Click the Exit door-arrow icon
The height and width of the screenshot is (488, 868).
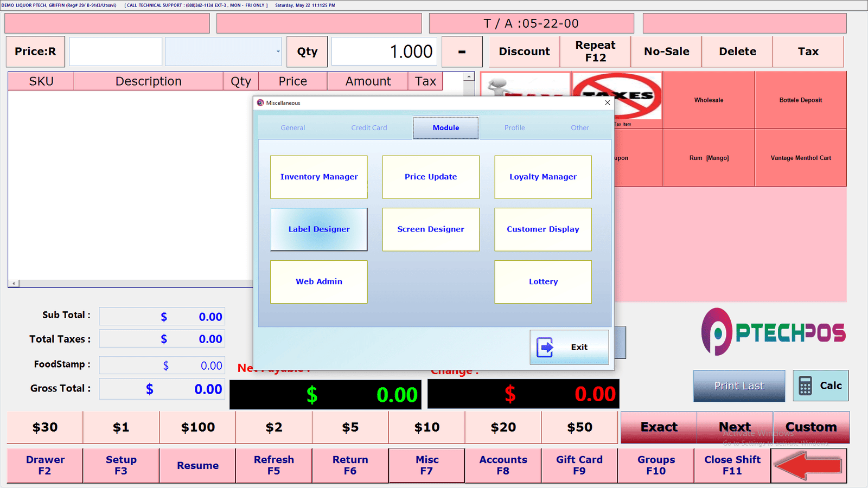point(545,347)
